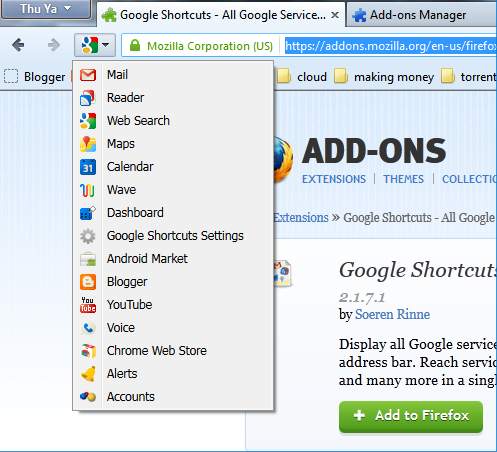497x452 pixels.
Task: Go back with the back arrow
Action: pos(18,45)
